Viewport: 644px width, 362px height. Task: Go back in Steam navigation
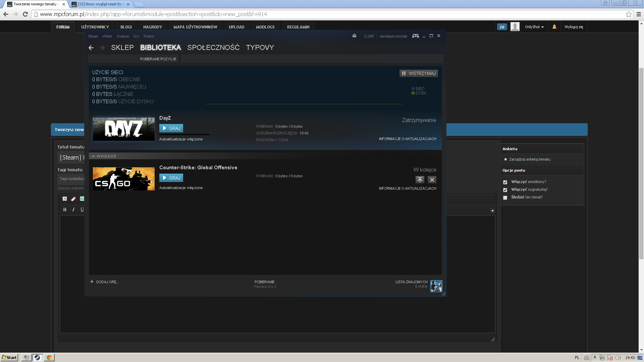pyautogui.click(x=91, y=48)
